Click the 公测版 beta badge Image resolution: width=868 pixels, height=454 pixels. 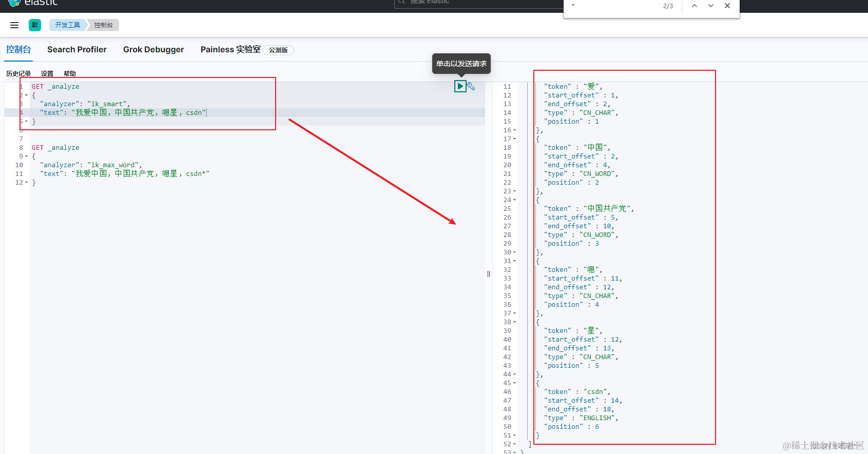click(x=278, y=50)
